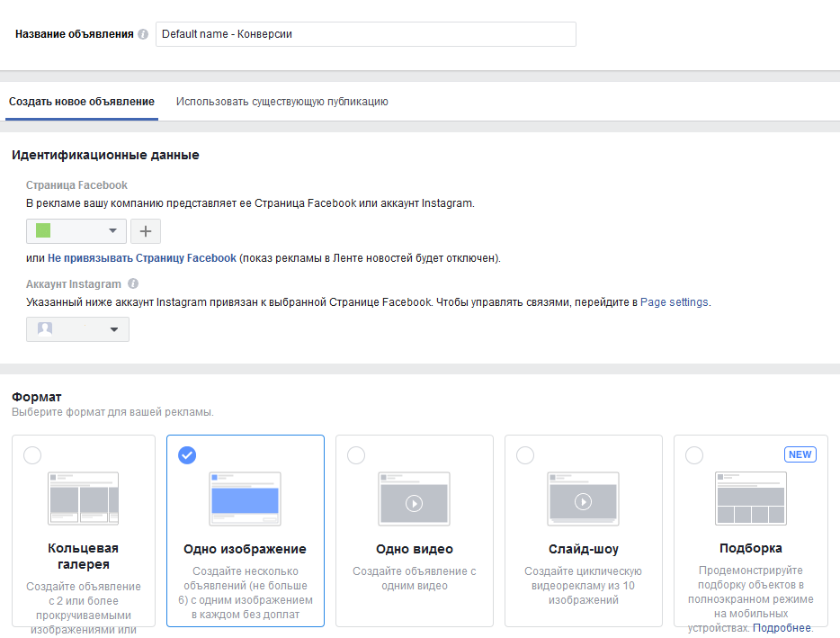Open the Instagram account dropdown
Viewport: 840px width, 638px height.
(77, 329)
